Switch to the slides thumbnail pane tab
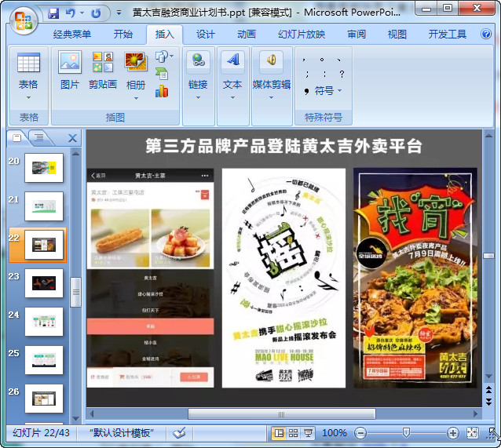This screenshot has height=448, width=501. 17,137
